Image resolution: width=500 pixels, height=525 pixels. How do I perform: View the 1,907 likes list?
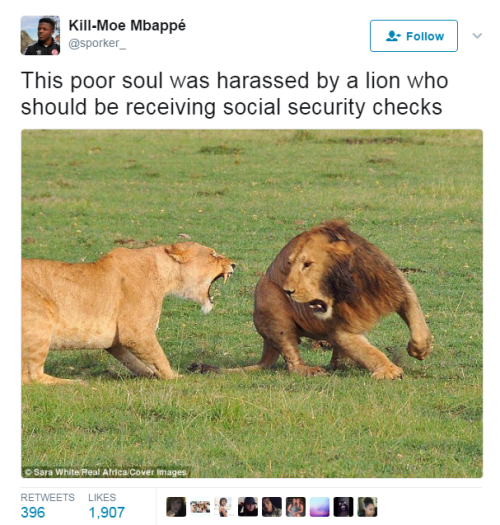point(106,512)
